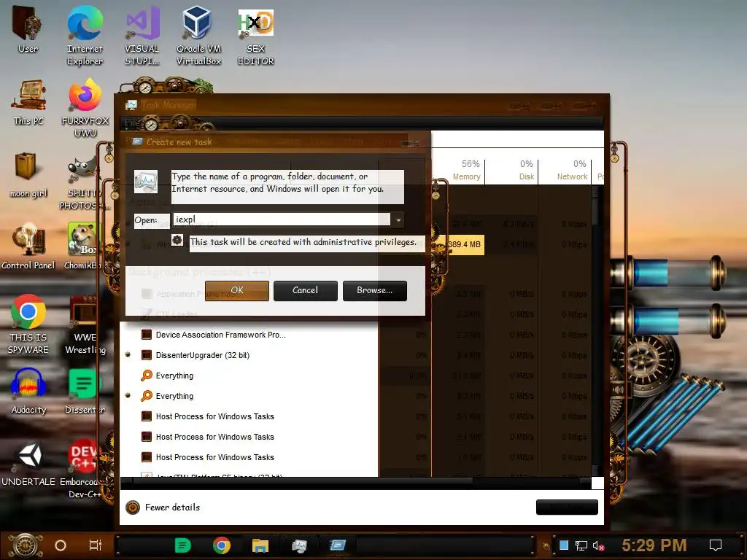The height and width of the screenshot is (560, 747).
Task: Open Control Panel desktop icon
Action: coord(28,246)
